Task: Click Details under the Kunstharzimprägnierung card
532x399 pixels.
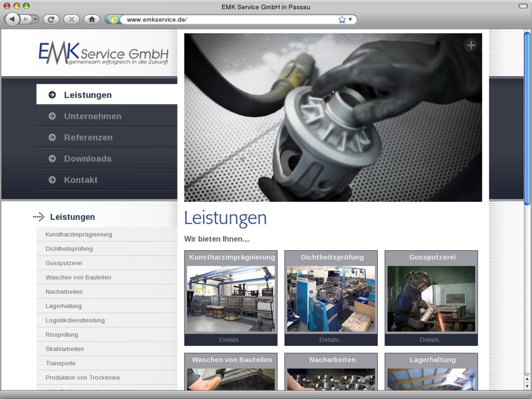Action: pyautogui.click(x=231, y=340)
